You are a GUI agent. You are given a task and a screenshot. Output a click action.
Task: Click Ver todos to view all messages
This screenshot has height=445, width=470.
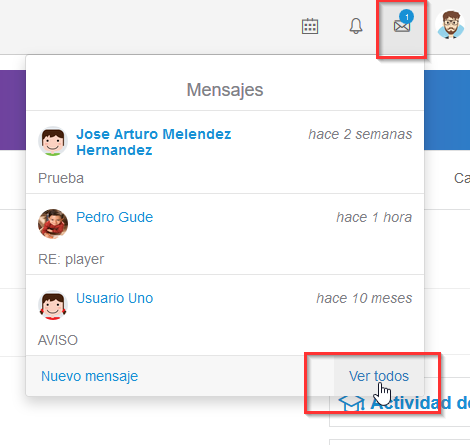pyautogui.click(x=379, y=376)
